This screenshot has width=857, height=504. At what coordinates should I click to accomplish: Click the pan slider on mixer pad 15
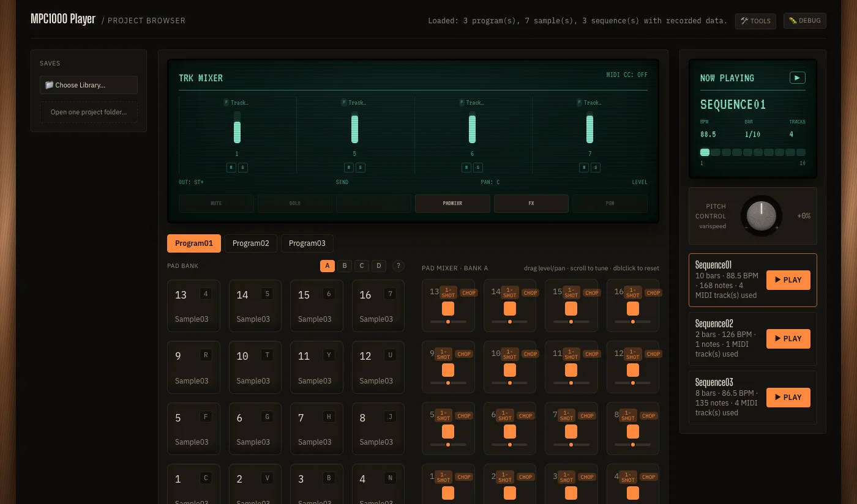tap(571, 321)
